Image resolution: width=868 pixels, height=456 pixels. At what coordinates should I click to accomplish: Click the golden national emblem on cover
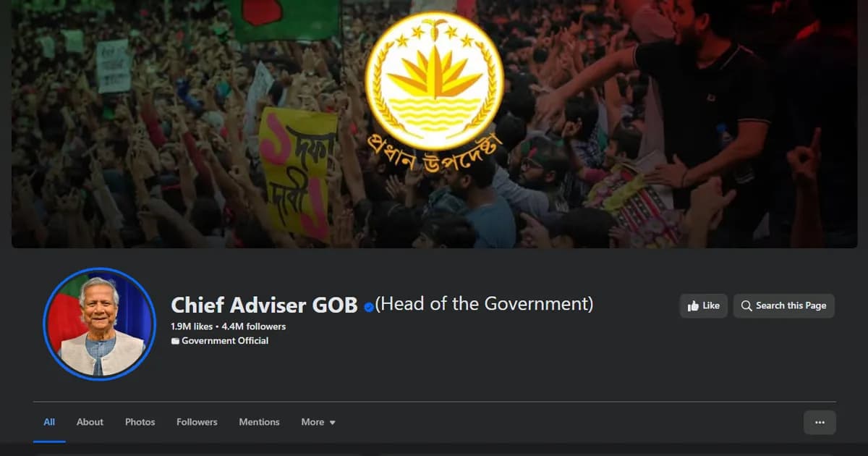coord(434,81)
